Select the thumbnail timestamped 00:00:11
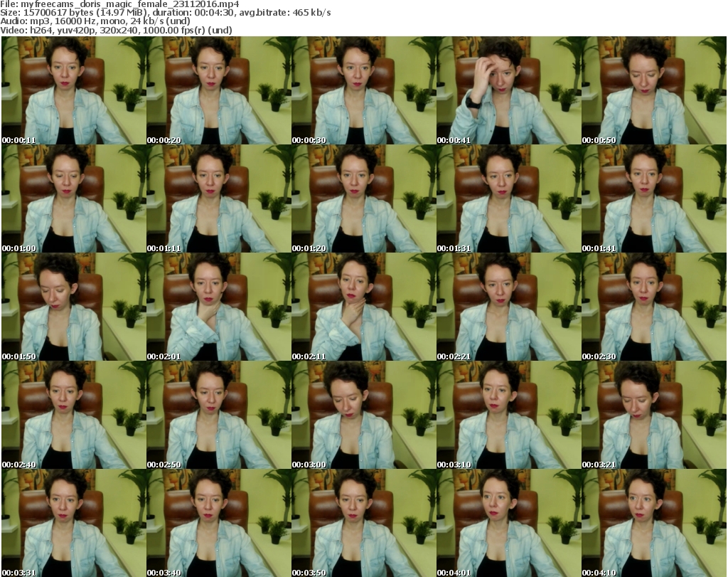728x577 pixels. (74, 90)
